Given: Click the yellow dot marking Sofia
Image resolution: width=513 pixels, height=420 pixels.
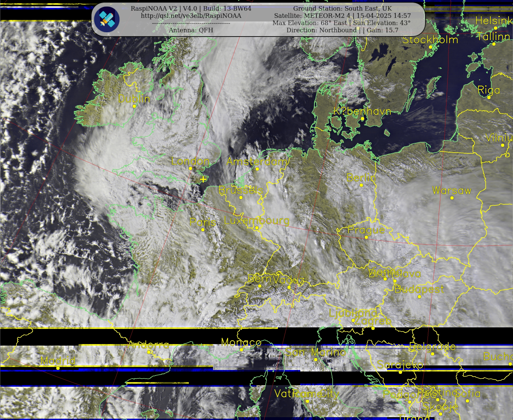Looking at the screenshot, I should click(468, 401).
